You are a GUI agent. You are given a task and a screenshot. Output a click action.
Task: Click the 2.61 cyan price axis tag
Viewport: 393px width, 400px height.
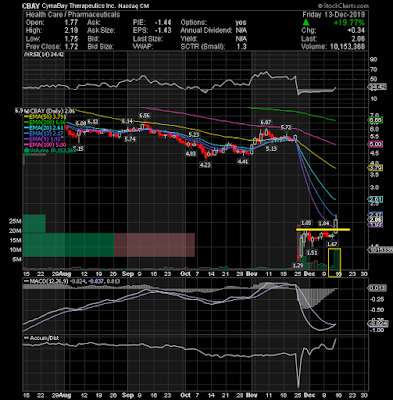[375, 200]
